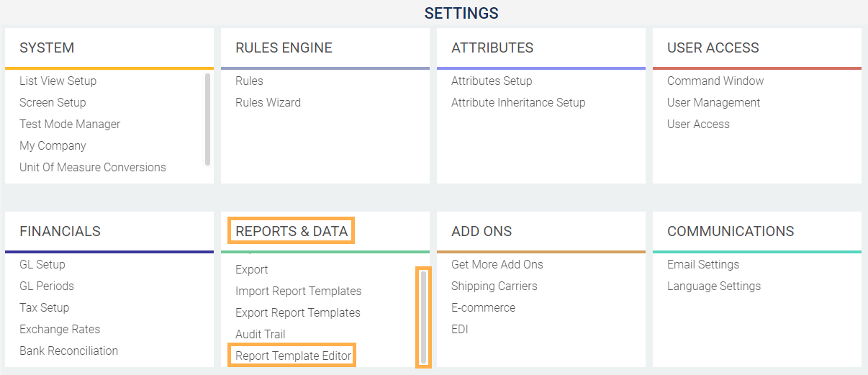Image resolution: width=868 pixels, height=375 pixels.
Task: Open Shipping Carriers add-on
Action: click(494, 286)
